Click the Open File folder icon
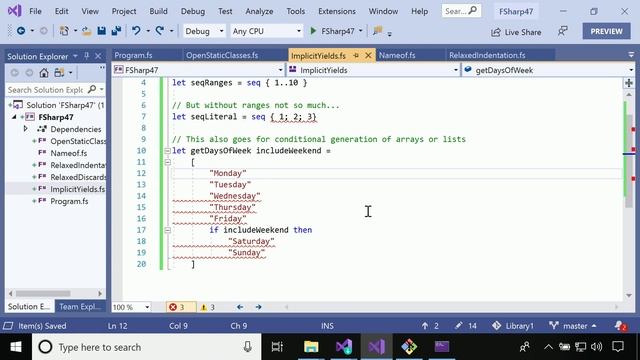 (86, 31)
